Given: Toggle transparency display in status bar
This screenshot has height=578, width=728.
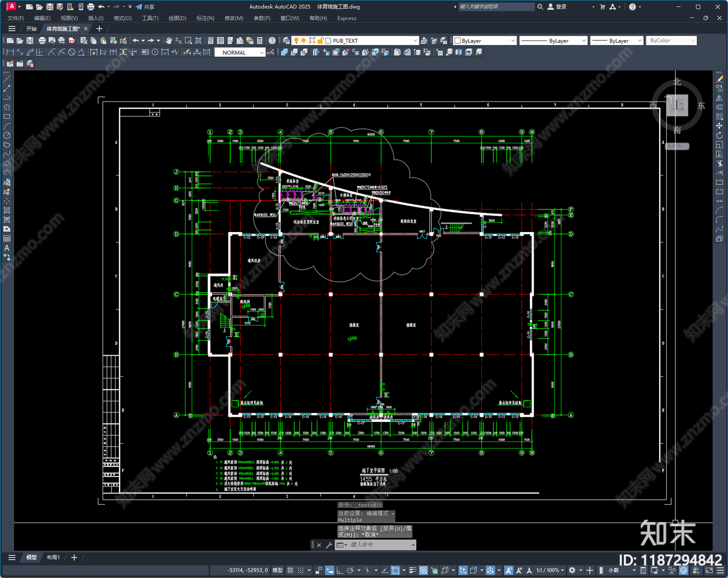Looking at the screenshot, I should [424, 570].
